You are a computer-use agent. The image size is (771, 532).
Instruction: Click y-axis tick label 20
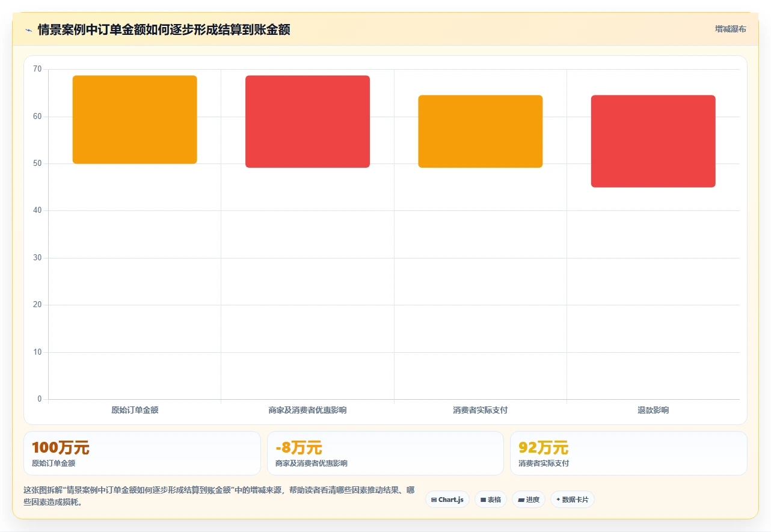37,305
